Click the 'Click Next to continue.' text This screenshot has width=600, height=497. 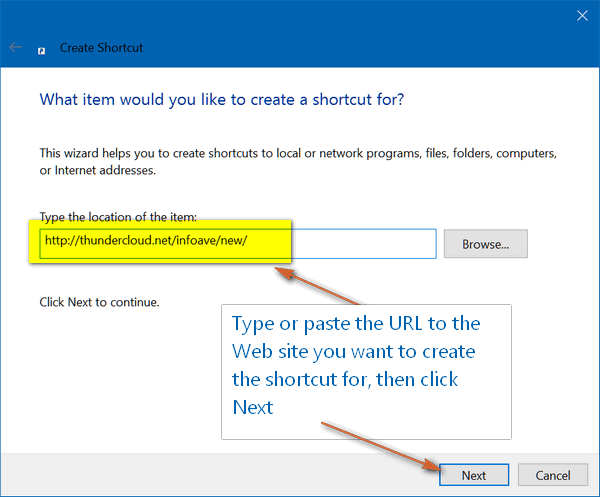(x=99, y=302)
